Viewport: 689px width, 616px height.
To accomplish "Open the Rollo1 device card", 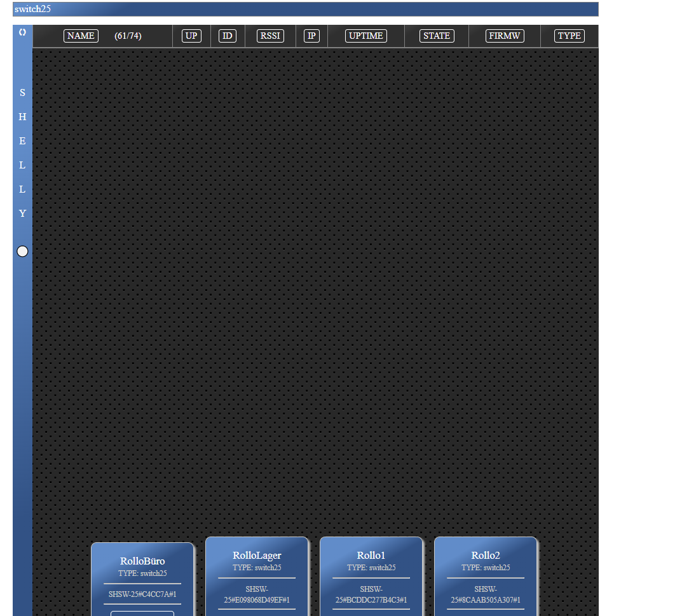I will (371, 556).
